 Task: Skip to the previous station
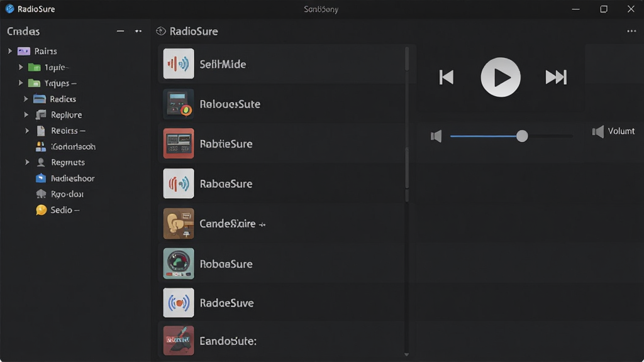447,77
